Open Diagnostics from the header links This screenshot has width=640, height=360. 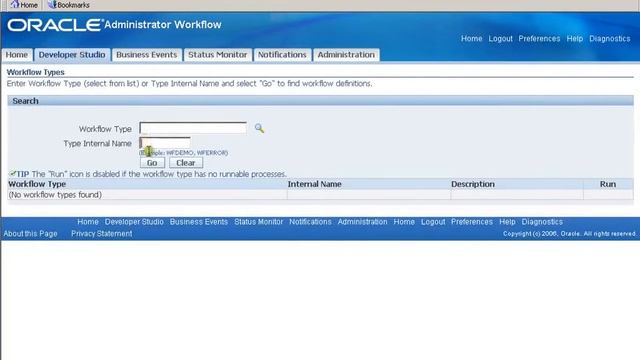(x=609, y=38)
